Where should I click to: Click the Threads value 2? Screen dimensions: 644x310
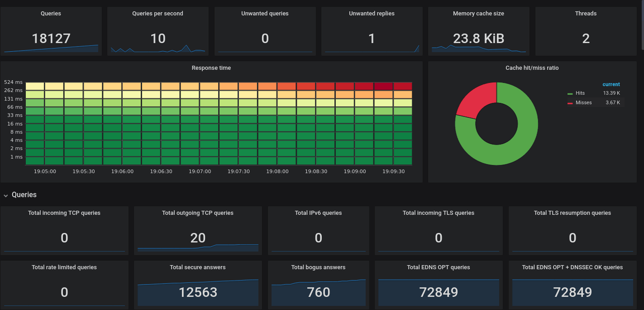(586, 39)
